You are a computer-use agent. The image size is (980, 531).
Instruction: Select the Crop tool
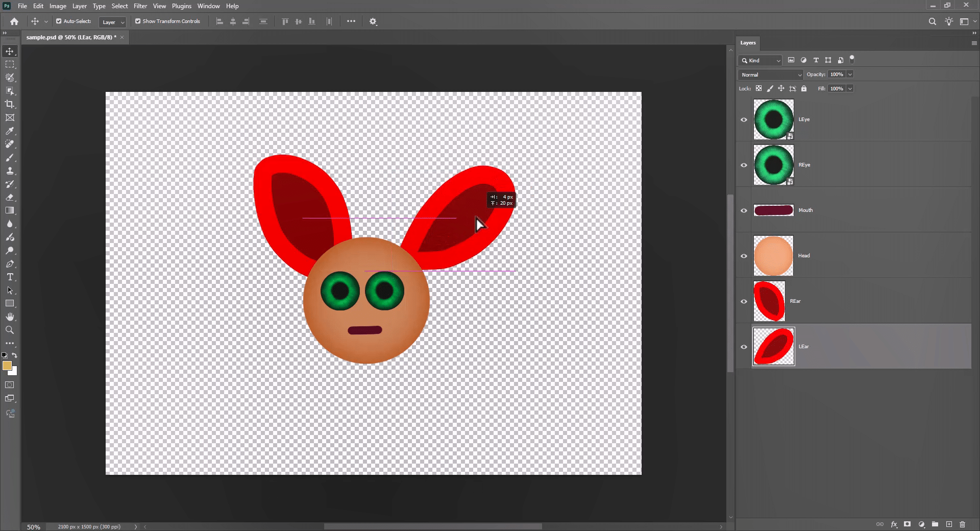point(10,104)
